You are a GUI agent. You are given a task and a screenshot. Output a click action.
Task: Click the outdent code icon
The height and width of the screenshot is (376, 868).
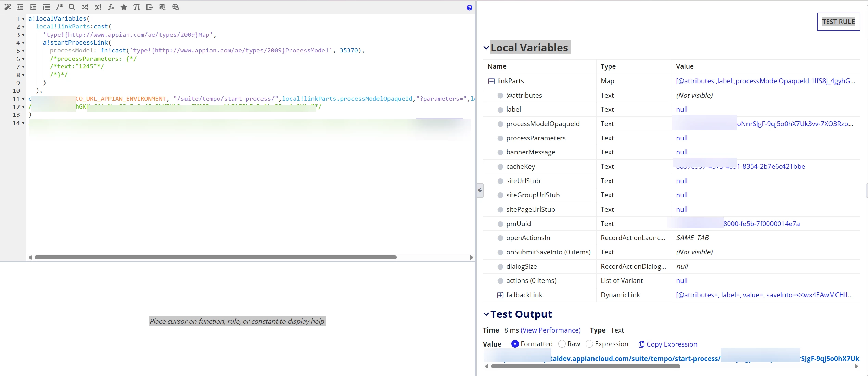pyautogui.click(x=21, y=7)
